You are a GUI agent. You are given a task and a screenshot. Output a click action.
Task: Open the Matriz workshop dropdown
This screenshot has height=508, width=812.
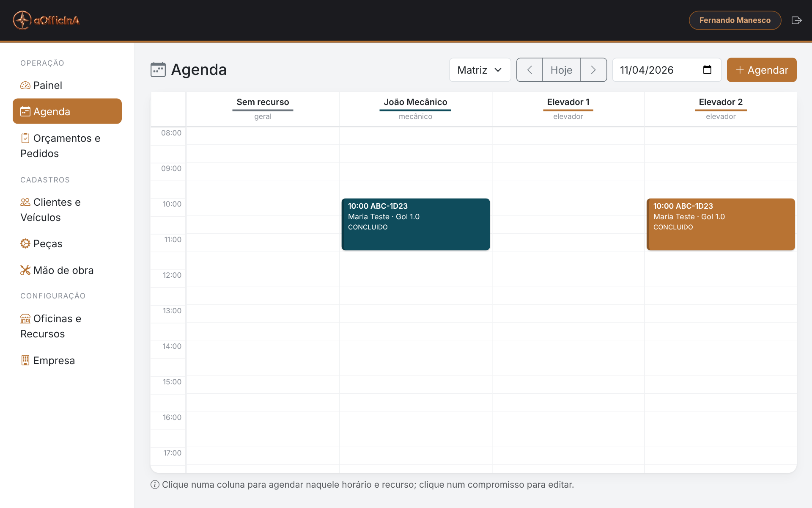480,70
